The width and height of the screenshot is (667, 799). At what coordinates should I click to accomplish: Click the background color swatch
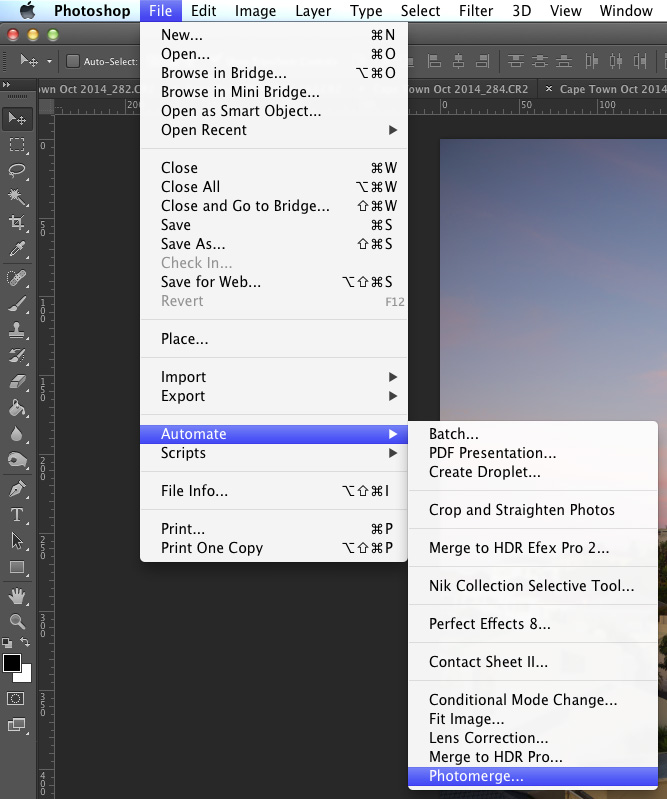click(25, 676)
